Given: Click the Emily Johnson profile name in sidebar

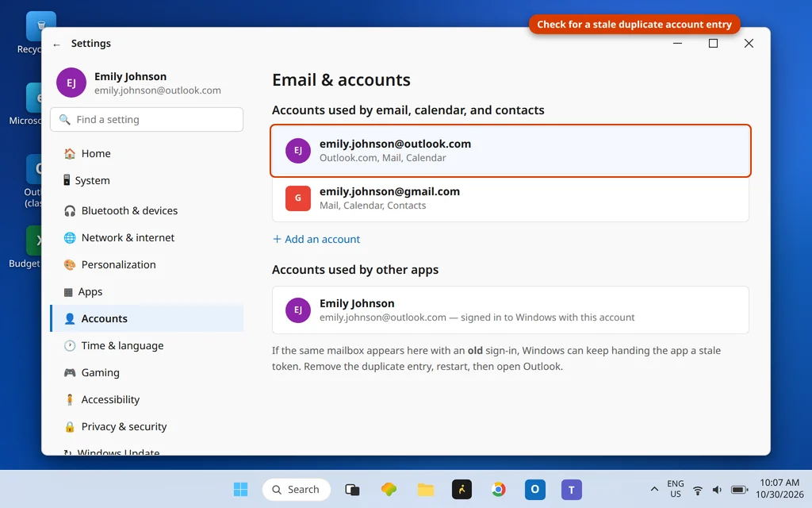Looking at the screenshot, I should coord(131,77).
